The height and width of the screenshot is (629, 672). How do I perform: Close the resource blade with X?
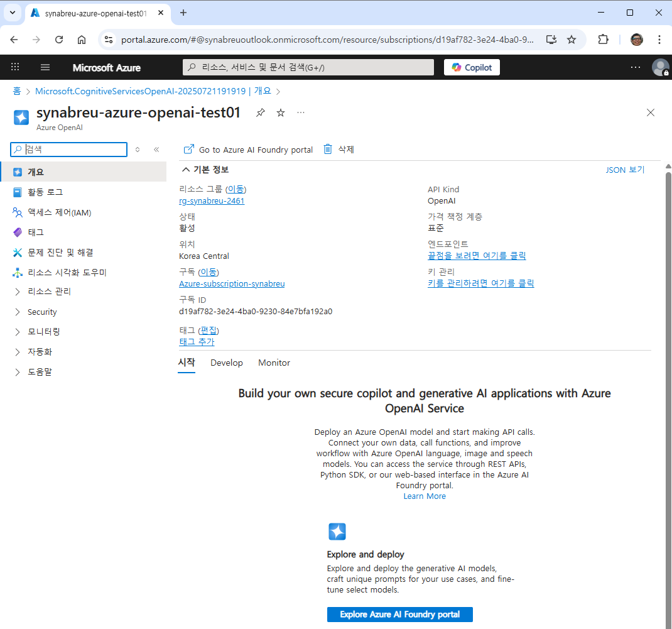pyautogui.click(x=650, y=112)
